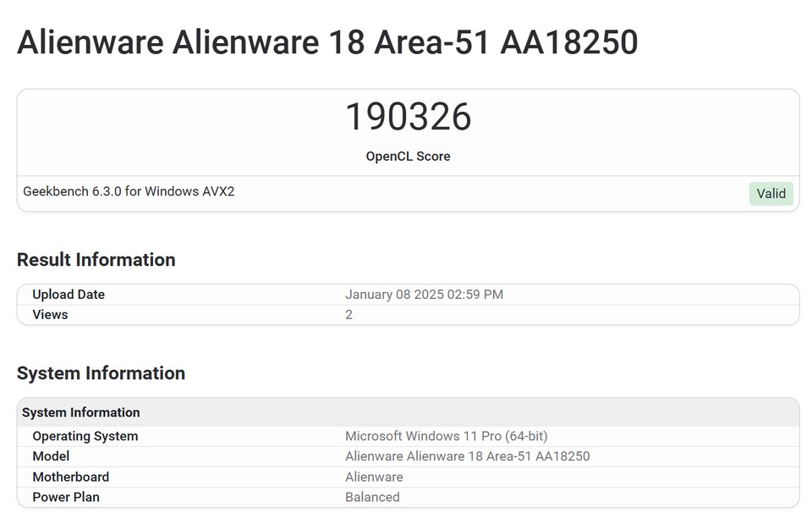The width and height of the screenshot is (812, 524).
Task: Click the Motherboard value Alienware
Action: 374,477
